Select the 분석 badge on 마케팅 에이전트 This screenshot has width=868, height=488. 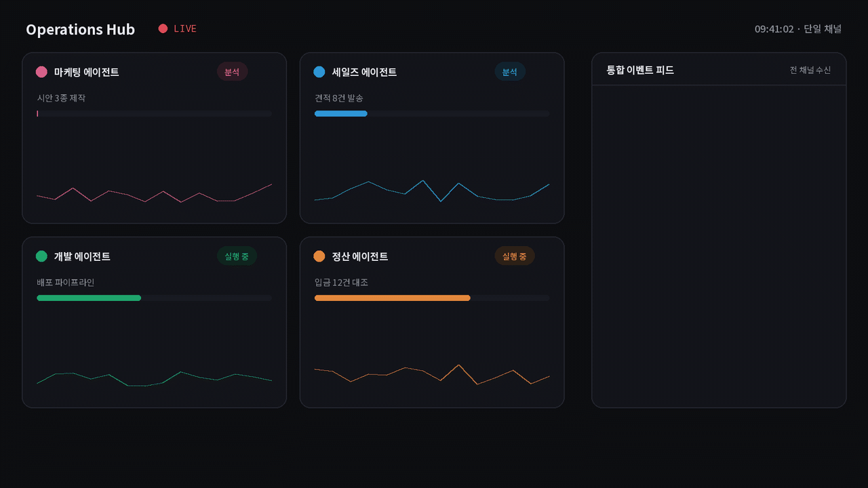(232, 72)
